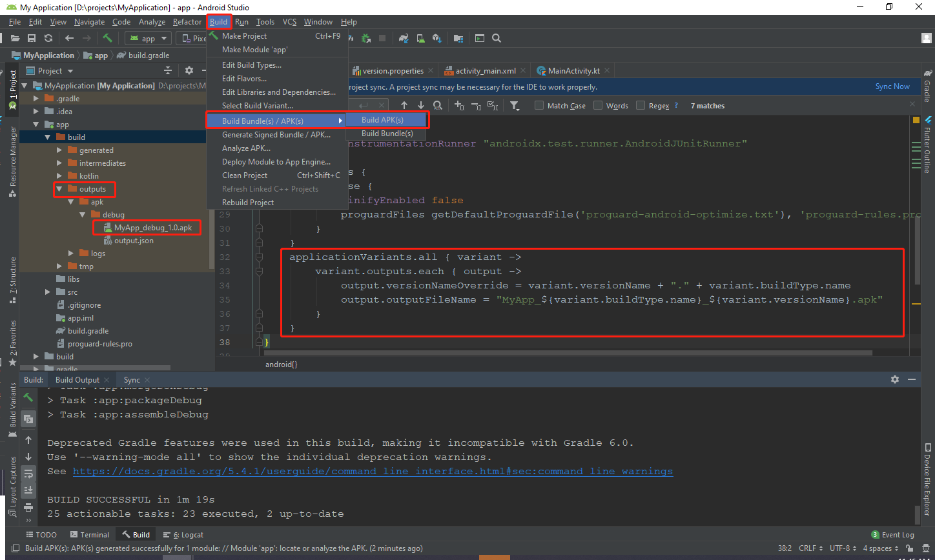
Task: Select Build APK(s) from the submenu
Action: click(x=382, y=119)
